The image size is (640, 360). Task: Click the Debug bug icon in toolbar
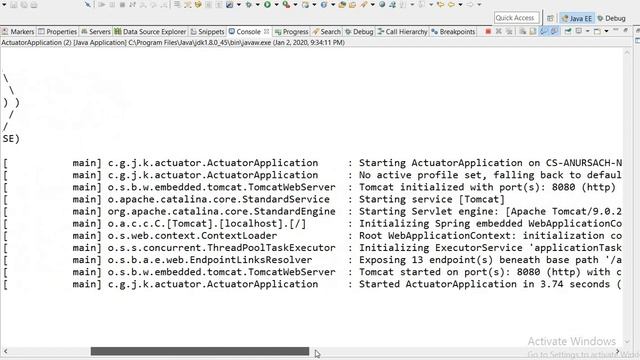click(248, 4)
